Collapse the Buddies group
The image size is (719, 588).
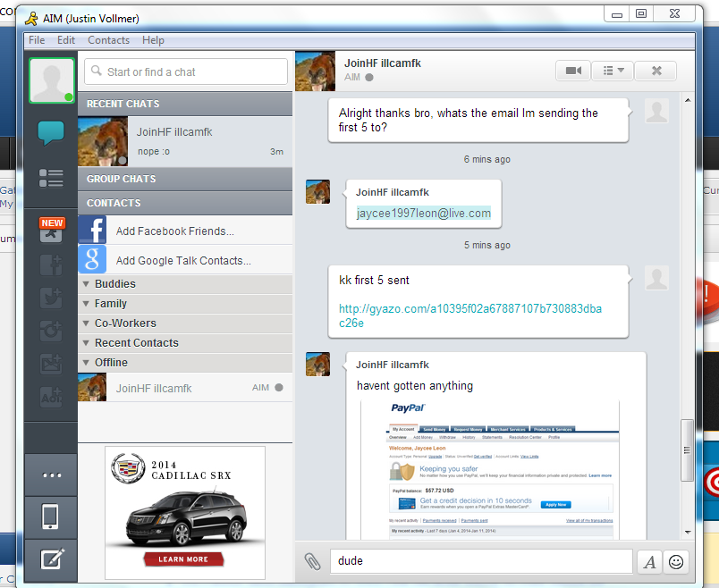click(x=86, y=284)
